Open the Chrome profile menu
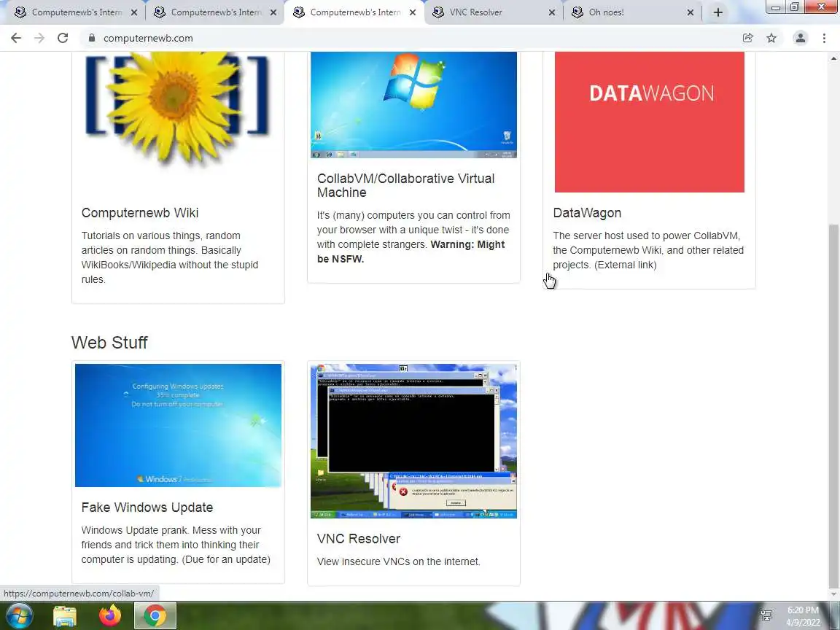 (x=801, y=38)
